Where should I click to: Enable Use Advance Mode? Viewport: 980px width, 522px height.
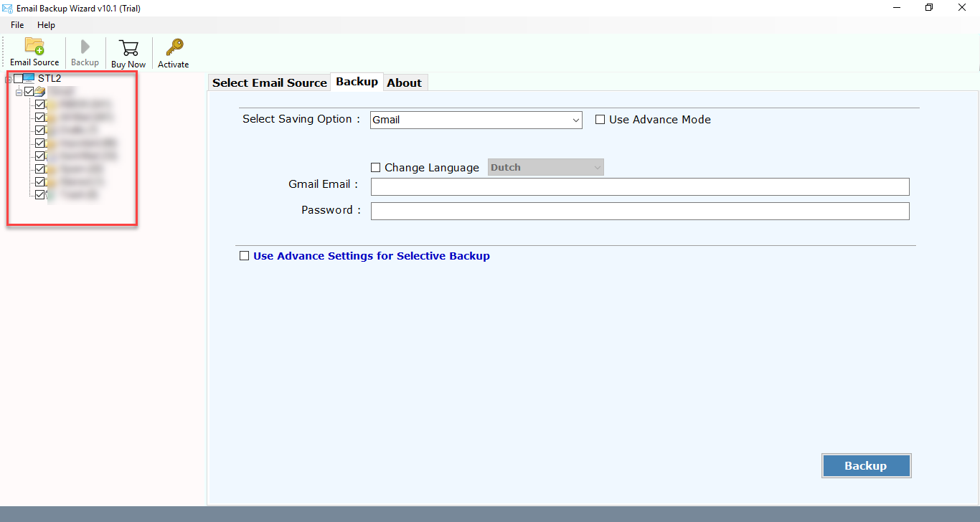tap(600, 119)
